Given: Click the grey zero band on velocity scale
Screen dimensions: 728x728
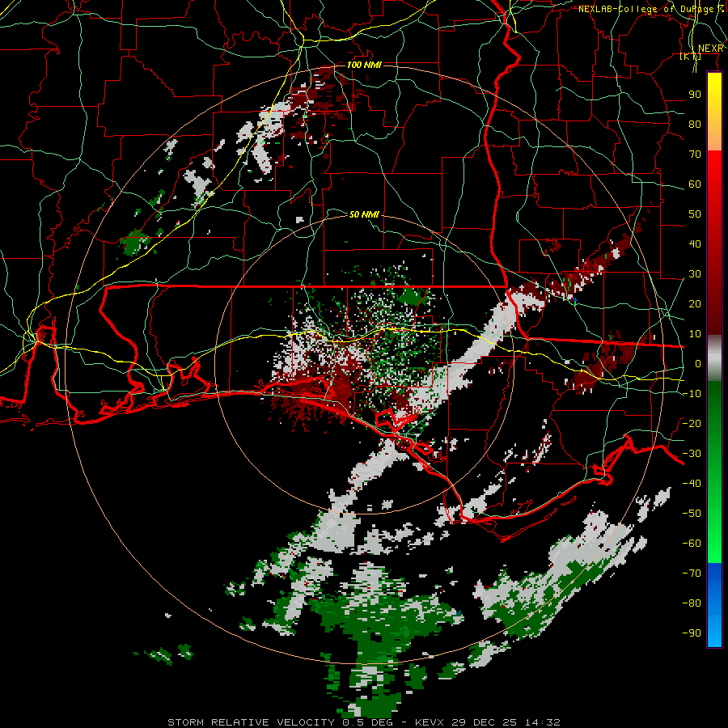Looking at the screenshot, I should coord(714,358).
